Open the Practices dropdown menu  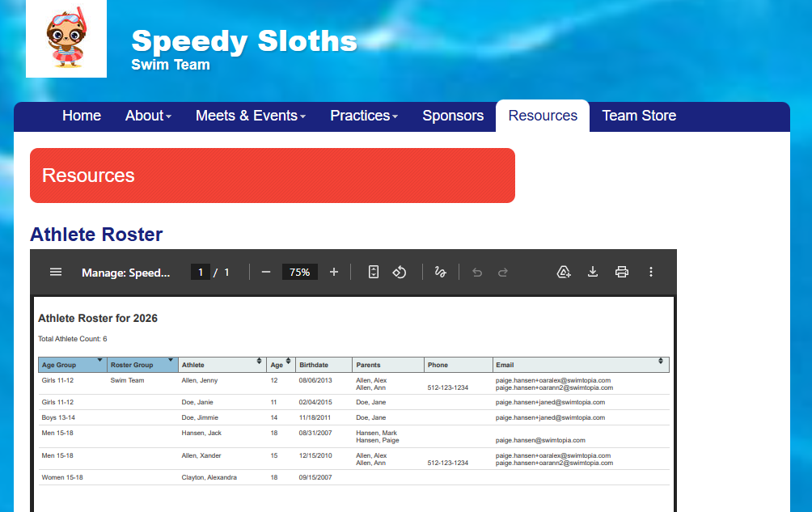(x=363, y=116)
